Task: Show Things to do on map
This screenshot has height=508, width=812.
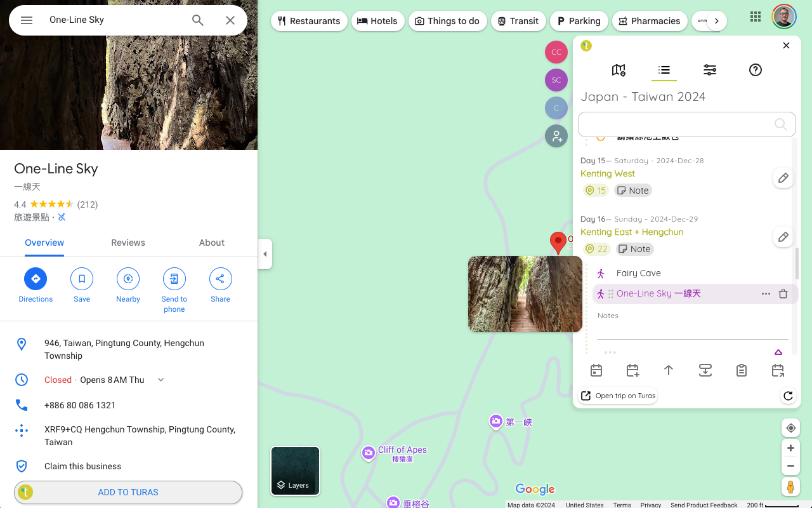Action: [x=447, y=21]
